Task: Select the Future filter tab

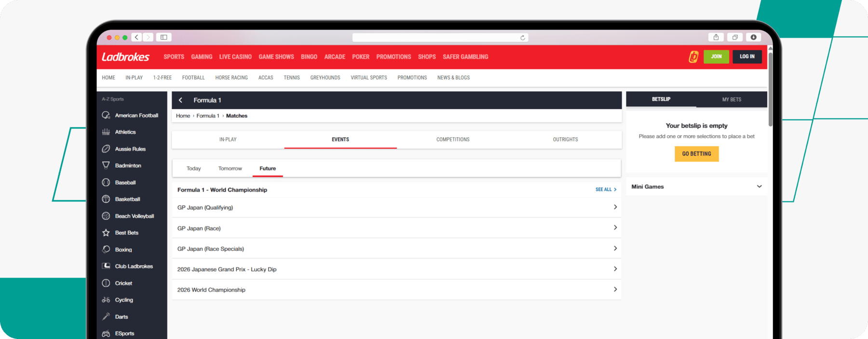Action: pyautogui.click(x=268, y=169)
